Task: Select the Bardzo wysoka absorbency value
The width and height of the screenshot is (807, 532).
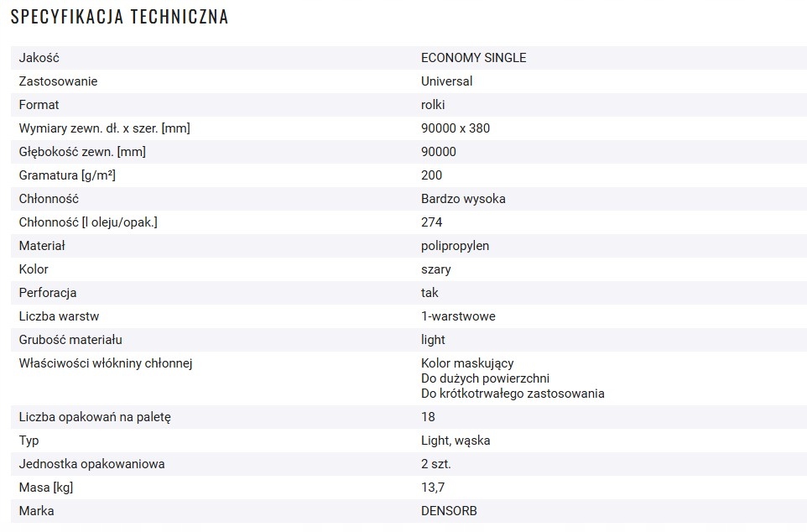Action: point(463,199)
